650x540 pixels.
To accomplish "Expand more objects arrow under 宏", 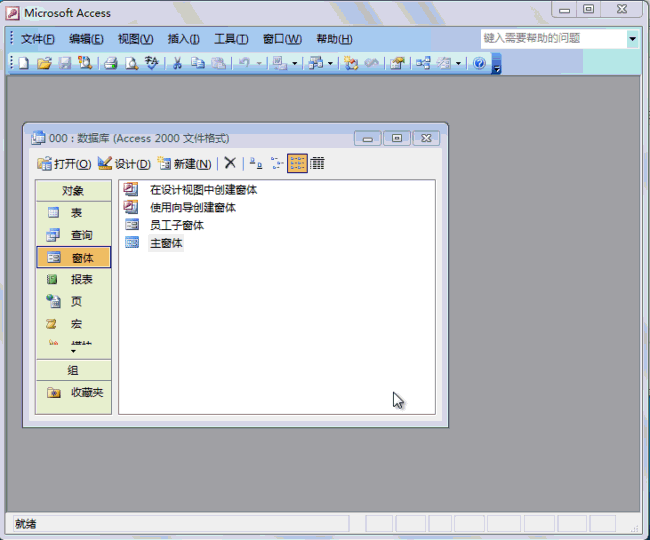I will [x=73, y=351].
